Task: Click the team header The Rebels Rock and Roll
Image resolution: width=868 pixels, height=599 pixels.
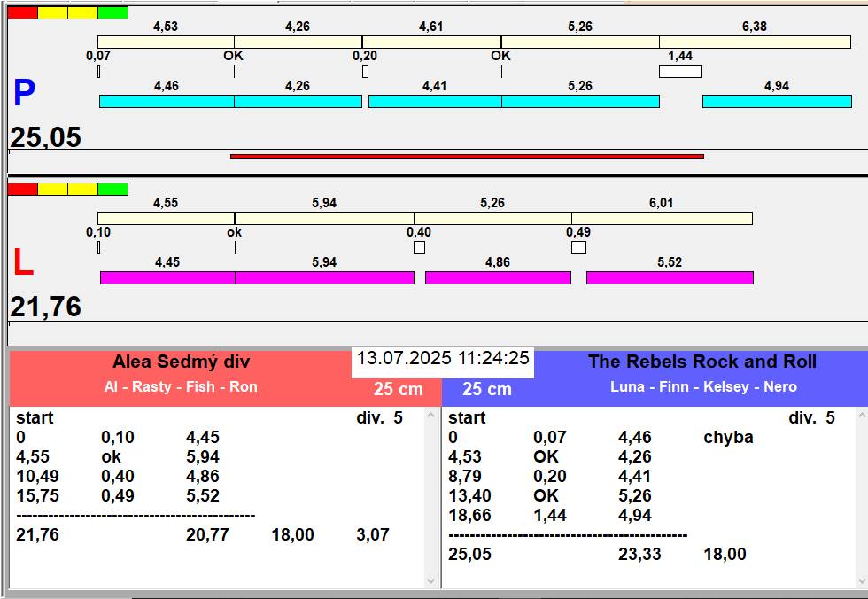Action: tap(701, 362)
